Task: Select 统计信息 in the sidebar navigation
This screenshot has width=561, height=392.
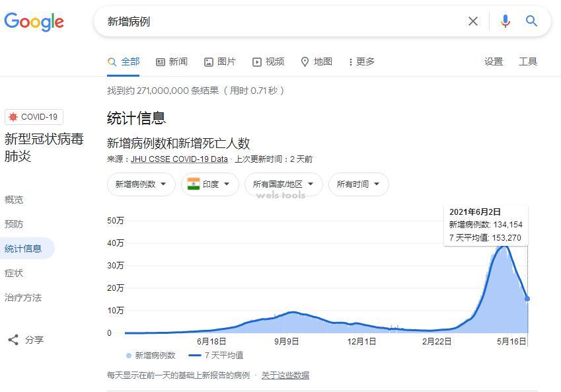Action: click(24, 249)
